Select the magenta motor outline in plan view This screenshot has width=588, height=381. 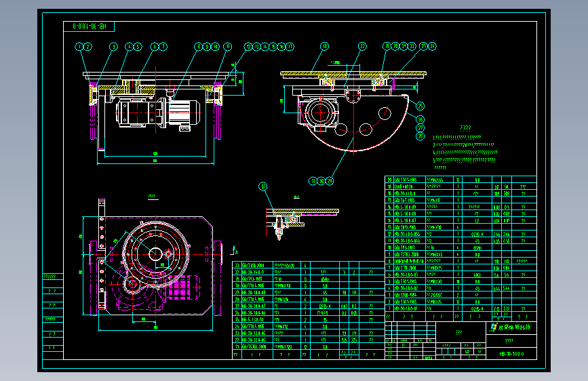click(x=183, y=287)
